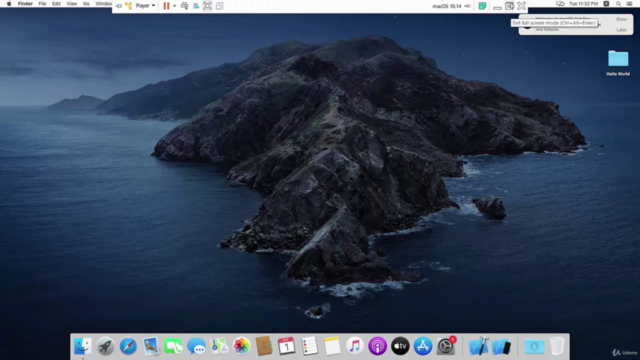Launch Launchpad from the Dock

point(105,346)
